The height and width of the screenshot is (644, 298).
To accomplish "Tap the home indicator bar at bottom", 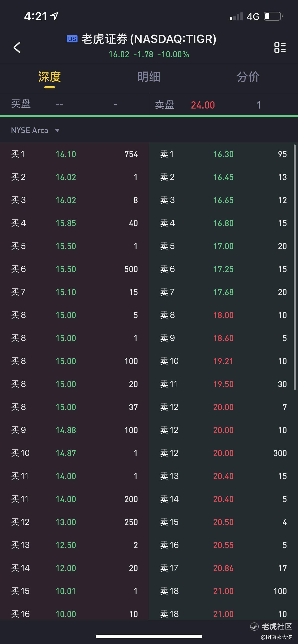I will coord(149,636).
